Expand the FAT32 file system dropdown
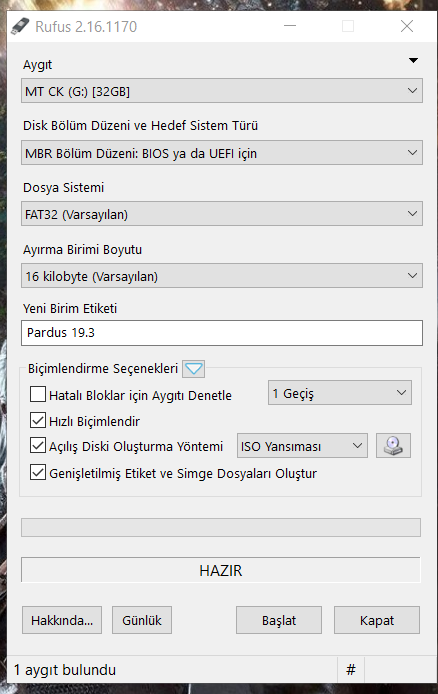 click(222, 214)
